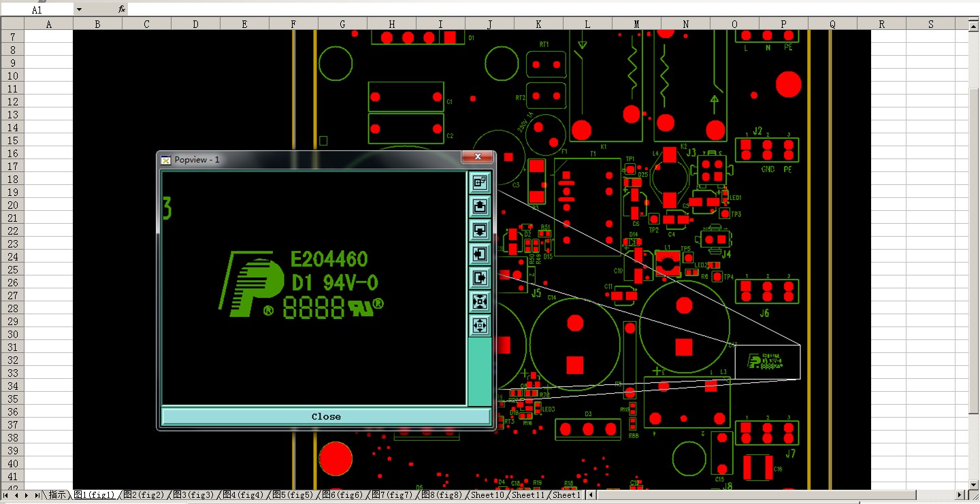Select column R header

[882, 24]
